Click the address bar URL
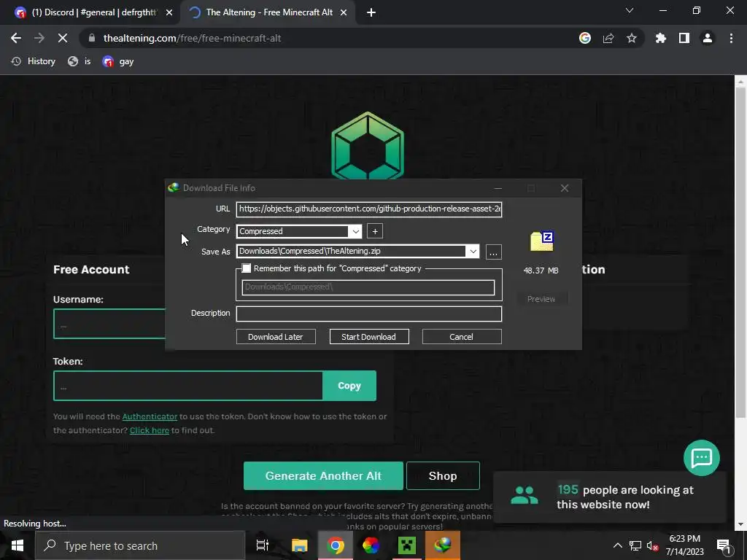This screenshot has height=560, width=747. point(192,38)
